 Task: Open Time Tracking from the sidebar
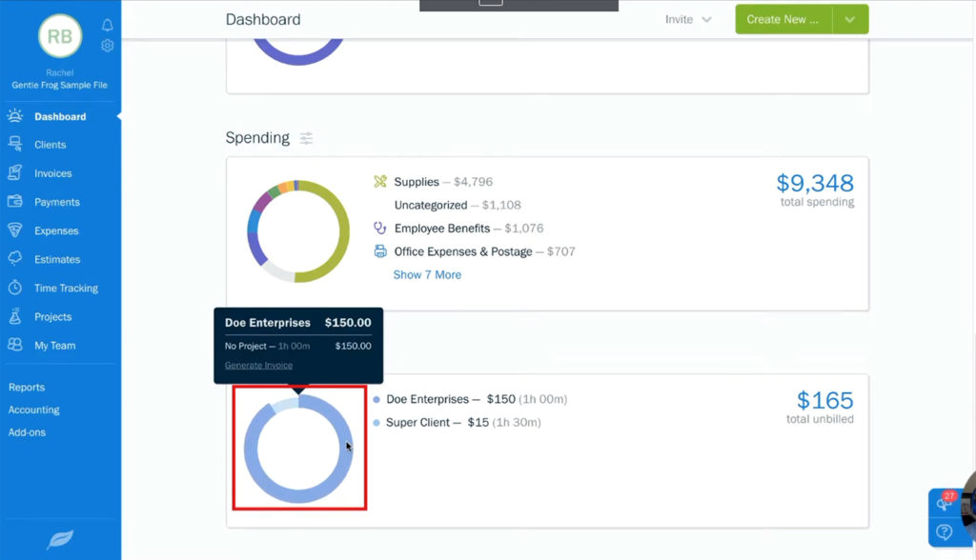point(67,288)
